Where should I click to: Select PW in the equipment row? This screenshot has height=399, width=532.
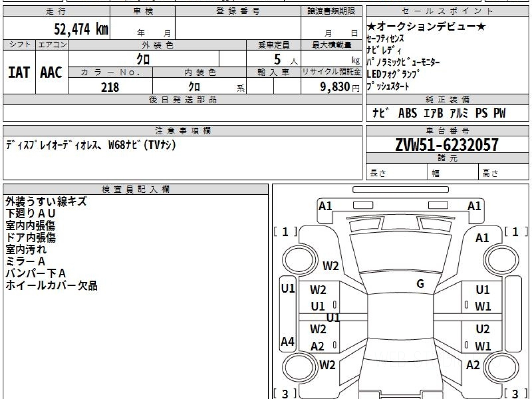pyautogui.click(x=499, y=113)
